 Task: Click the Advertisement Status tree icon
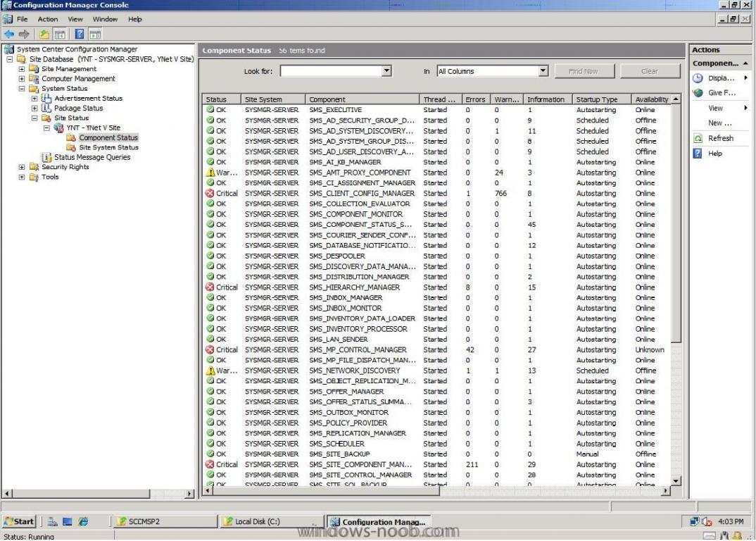click(x=46, y=99)
